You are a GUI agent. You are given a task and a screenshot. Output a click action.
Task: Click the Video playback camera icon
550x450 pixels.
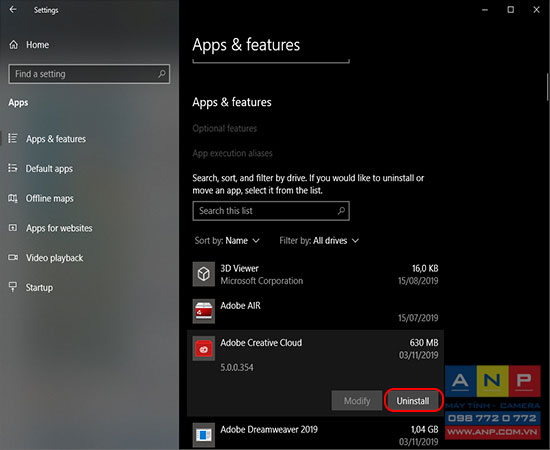tap(13, 257)
